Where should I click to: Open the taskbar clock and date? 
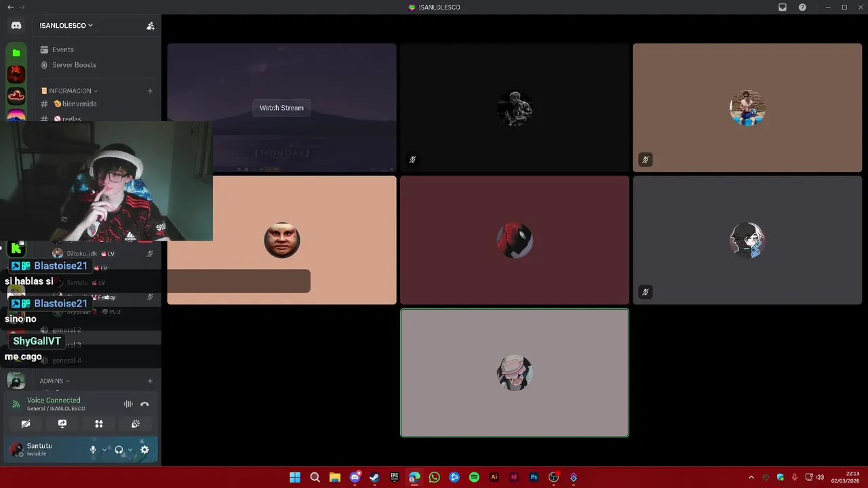(x=847, y=477)
